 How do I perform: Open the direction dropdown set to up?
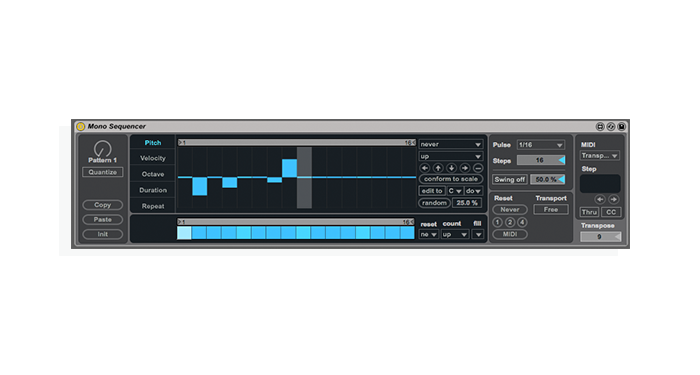point(451,156)
